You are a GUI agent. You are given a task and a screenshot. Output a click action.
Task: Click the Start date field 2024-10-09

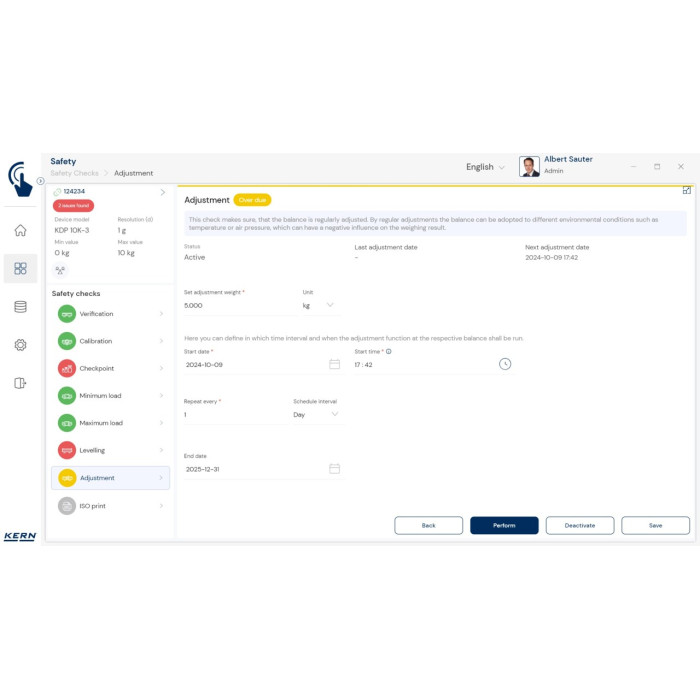click(x=262, y=365)
